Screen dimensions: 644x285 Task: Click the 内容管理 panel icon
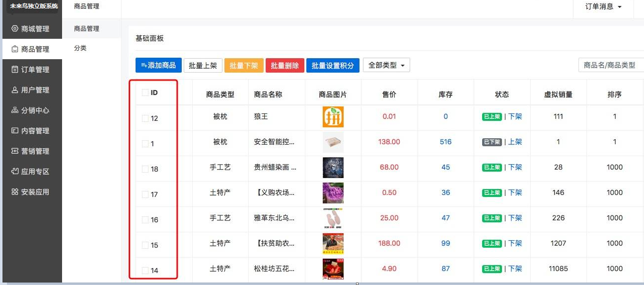pos(15,131)
